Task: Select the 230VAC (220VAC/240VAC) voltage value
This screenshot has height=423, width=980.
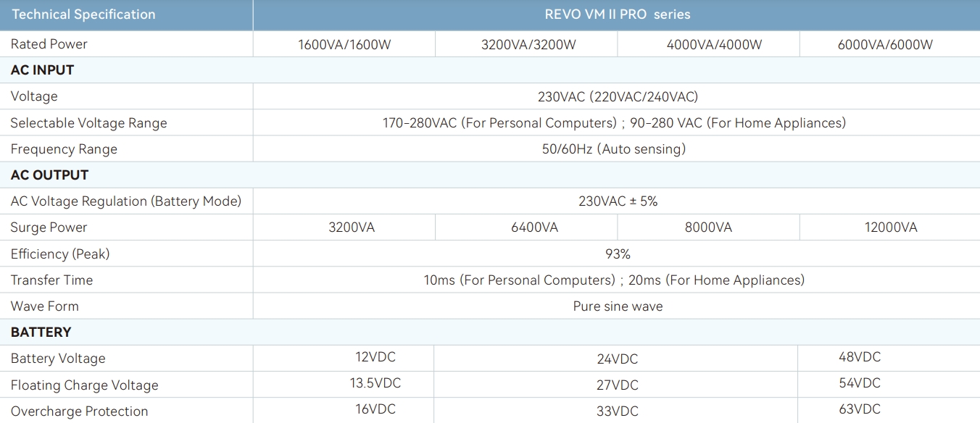Action: coord(618,96)
